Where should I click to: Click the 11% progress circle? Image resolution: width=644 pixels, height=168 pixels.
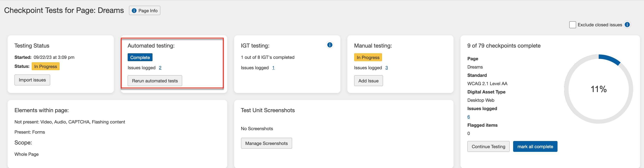point(598,89)
